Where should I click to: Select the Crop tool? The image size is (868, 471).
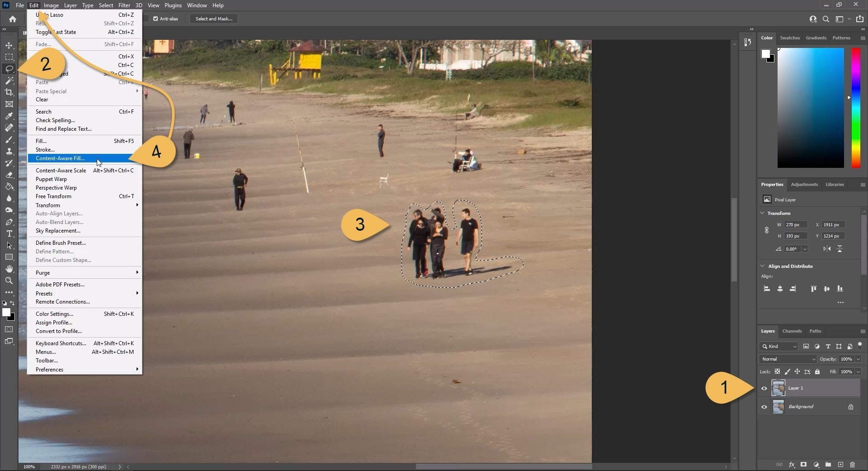point(9,92)
